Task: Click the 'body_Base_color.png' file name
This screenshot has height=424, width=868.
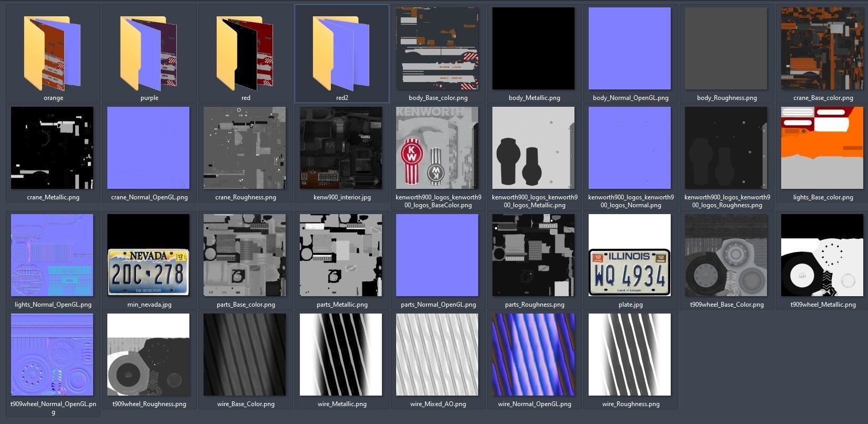Action: (x=438, y=98)
